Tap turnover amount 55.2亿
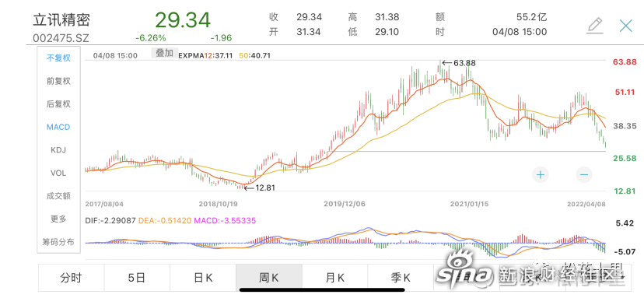644x298 pixels. (x=531, y=17)
